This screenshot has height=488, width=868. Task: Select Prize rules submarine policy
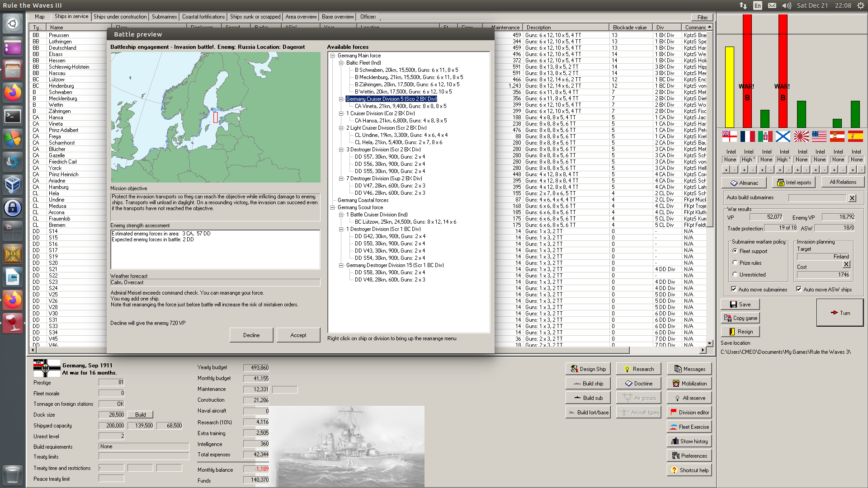pos(735,263)
